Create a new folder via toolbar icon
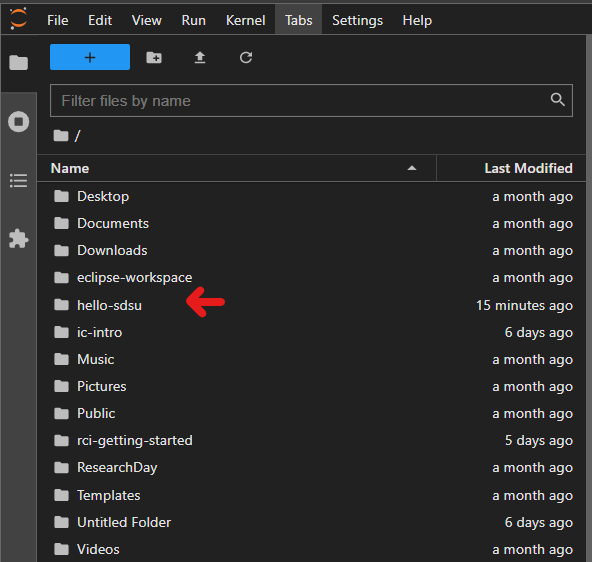 [154, 58]
